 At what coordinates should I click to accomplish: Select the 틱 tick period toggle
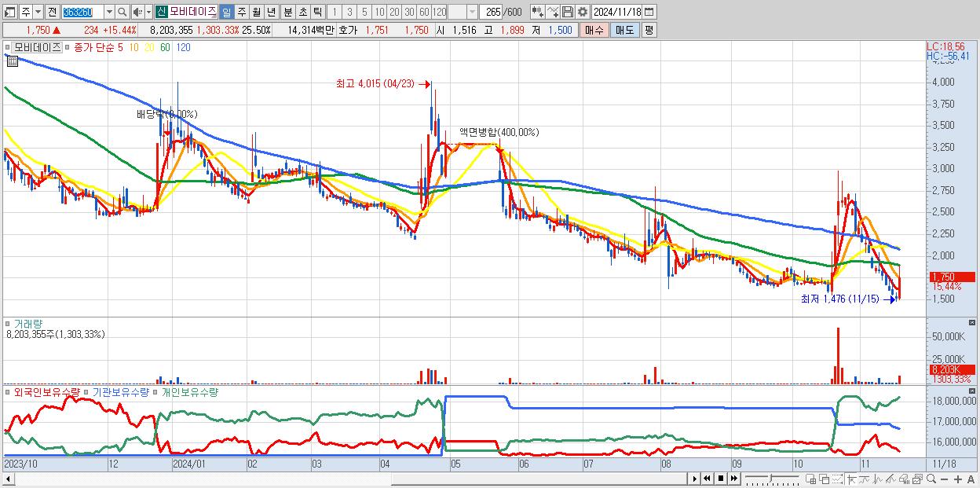pos(317,12)
